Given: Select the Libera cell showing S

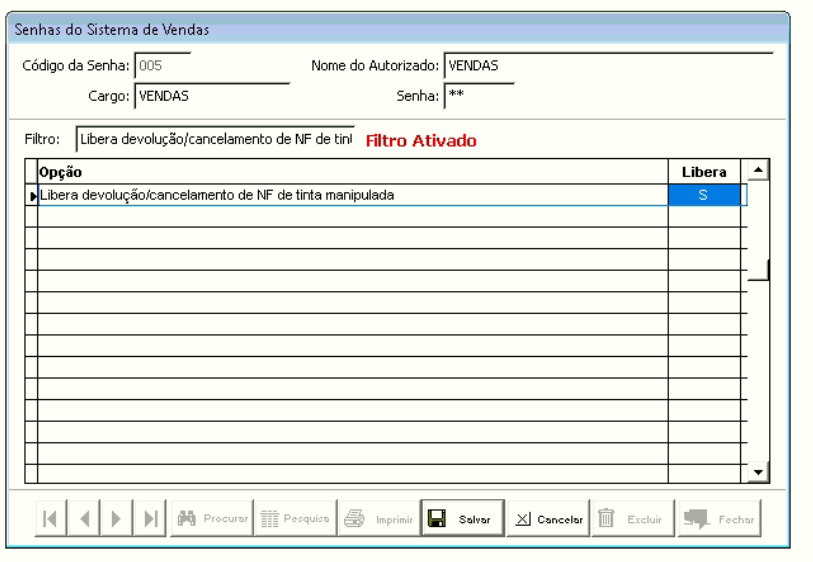Looking at the screenshot, I should 704,195.
